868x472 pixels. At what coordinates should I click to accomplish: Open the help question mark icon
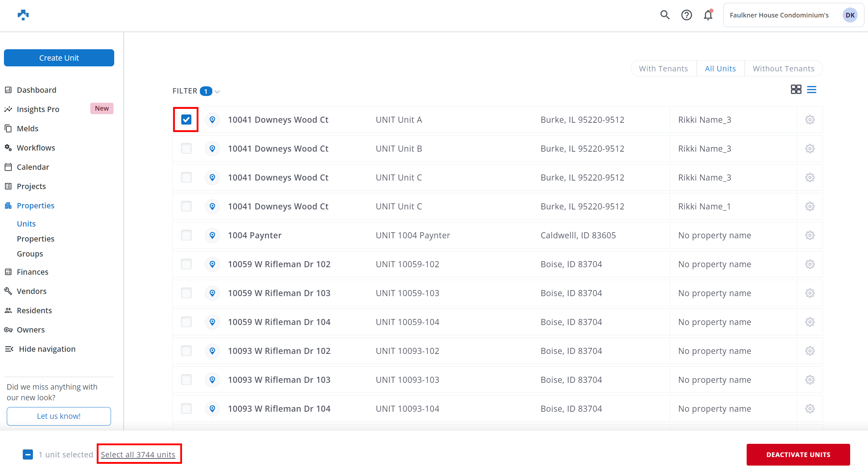pyautogui.click(x=686, y=15)
